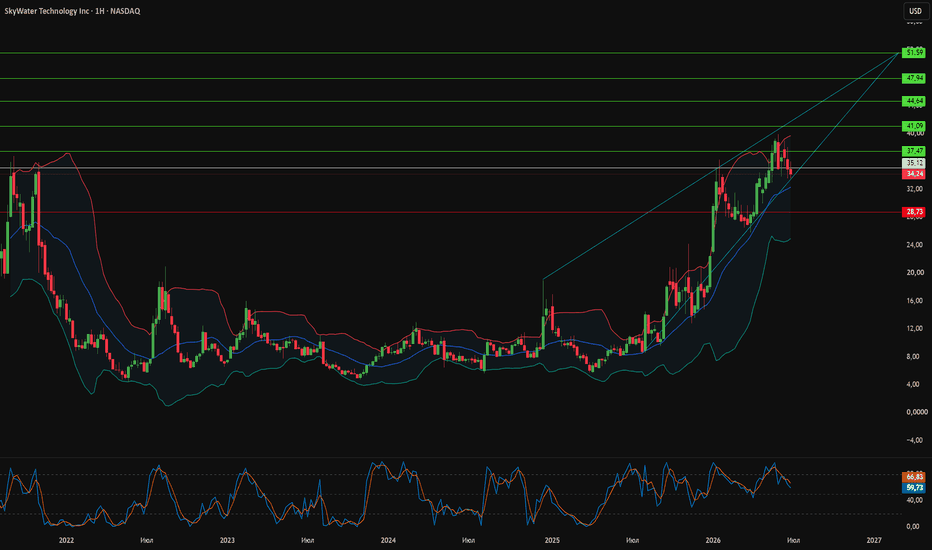The image size is (932, 550).
Task: Click the Июл label between 2022 and 2023
Action: click(x=147, y=540)
